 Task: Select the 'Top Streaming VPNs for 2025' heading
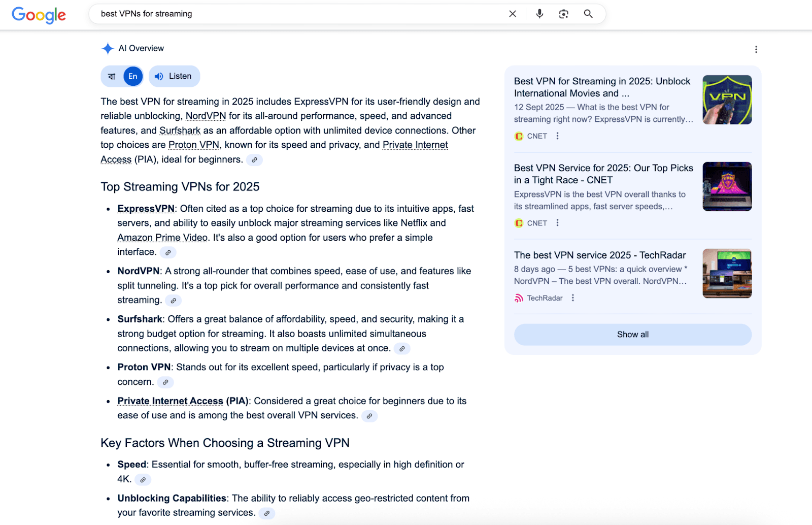(180, 187)
